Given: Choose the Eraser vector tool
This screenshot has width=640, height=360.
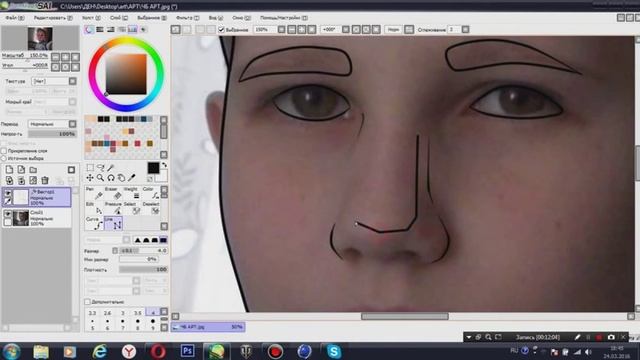Looking at the screenshot, I should click(x=113, y=193).
